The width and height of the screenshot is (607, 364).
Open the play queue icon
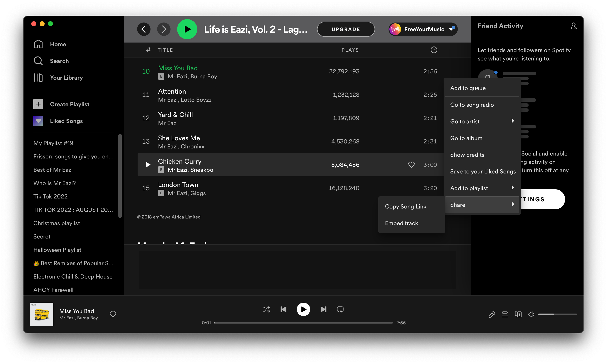[505, 314]
